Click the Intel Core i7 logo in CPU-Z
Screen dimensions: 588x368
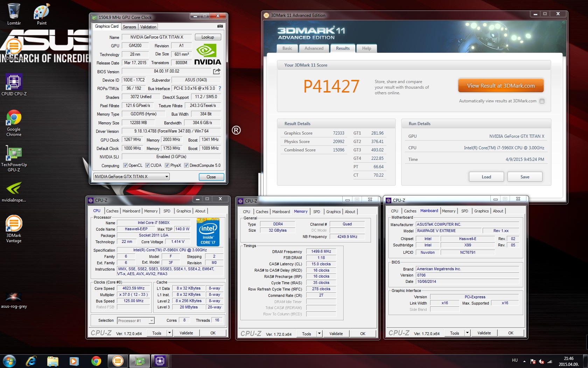pos(208,232)
